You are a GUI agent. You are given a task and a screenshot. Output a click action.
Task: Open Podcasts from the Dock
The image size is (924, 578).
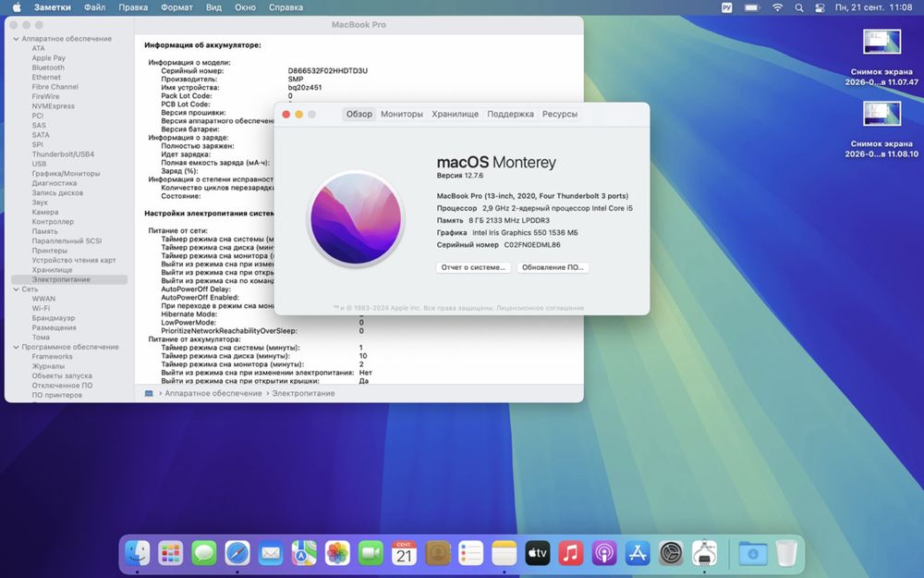pyautogui.click(x=604, y=553)
